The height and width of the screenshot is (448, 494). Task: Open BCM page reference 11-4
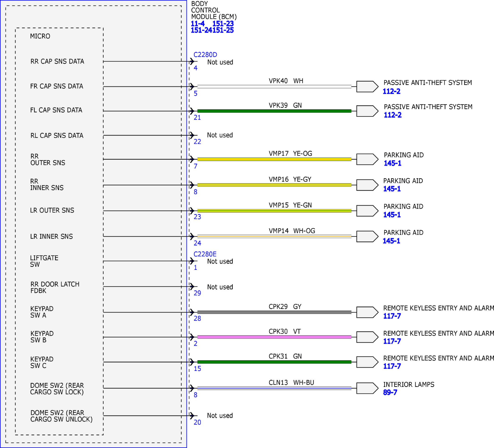coord(198,24)
